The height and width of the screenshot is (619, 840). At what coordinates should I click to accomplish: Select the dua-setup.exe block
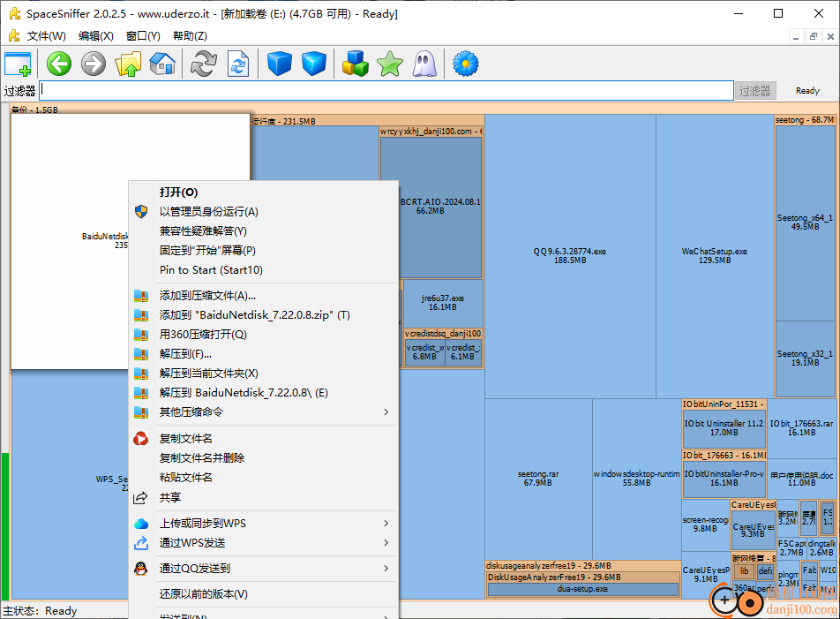click(x=583, y=589)
